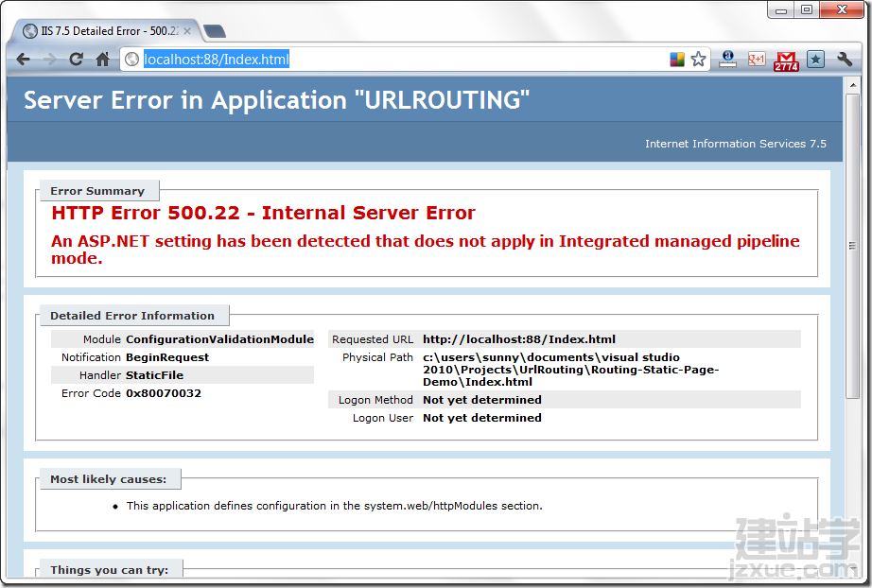Click the forward navigation arrow
This screenshot has height=588, width=872.
tap(49, 59)
